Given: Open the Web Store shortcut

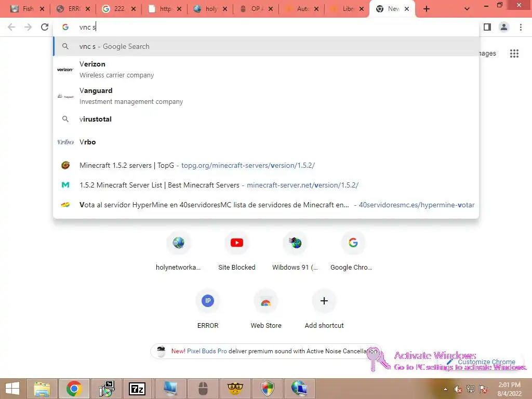Looking at the screenshot, I should [x=266, y=310].
